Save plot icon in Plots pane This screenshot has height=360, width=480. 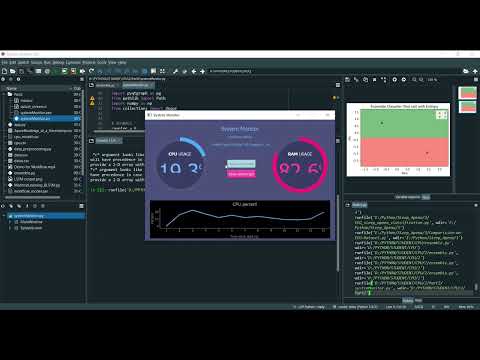(x=347, y=80)
